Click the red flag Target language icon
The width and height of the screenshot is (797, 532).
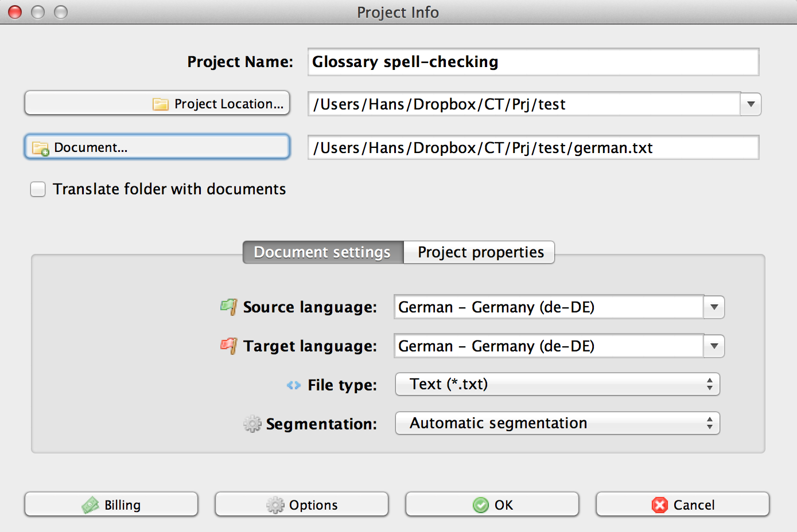tap(228, 346)
